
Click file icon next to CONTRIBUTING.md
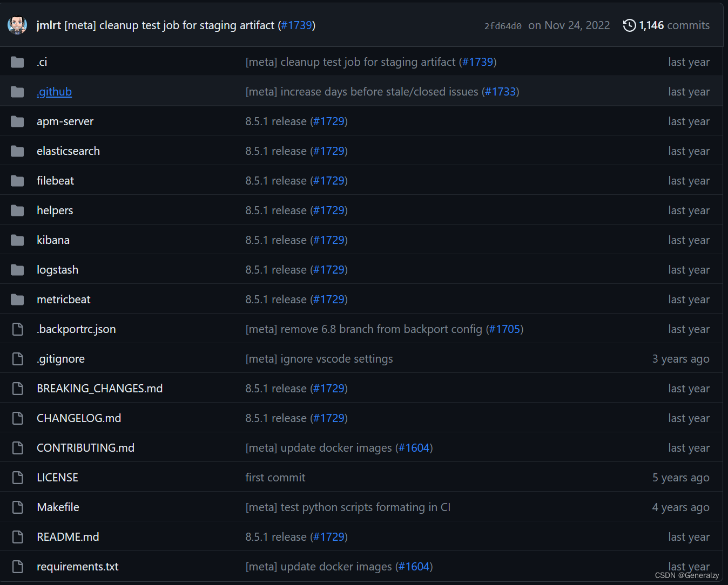click(x=18, y=448)
